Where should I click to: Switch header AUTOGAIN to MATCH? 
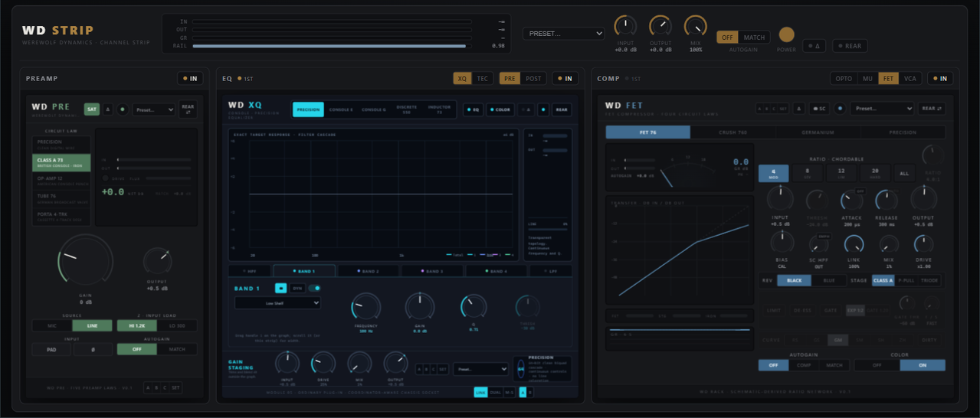pos(754,37)
